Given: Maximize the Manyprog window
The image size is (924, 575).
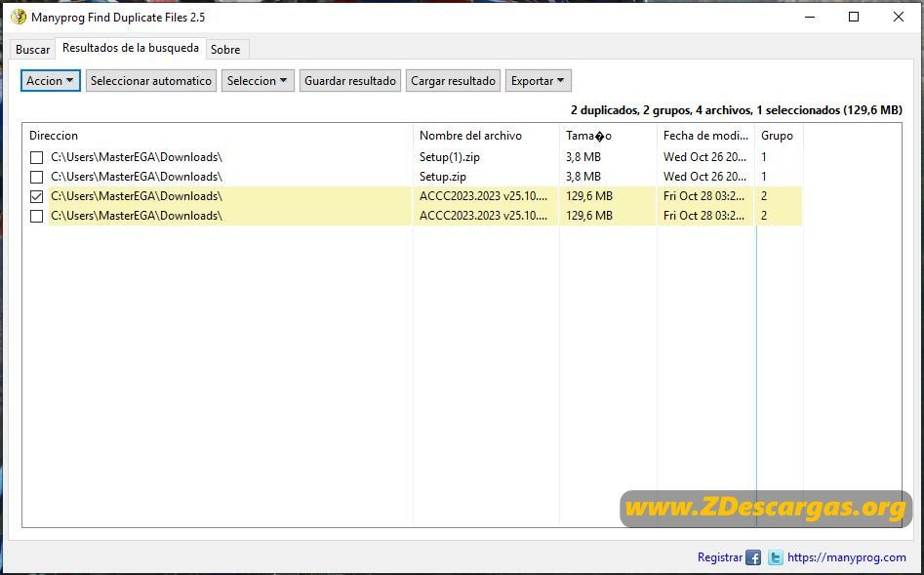Looking at the screenshot, I should [854, 18].
